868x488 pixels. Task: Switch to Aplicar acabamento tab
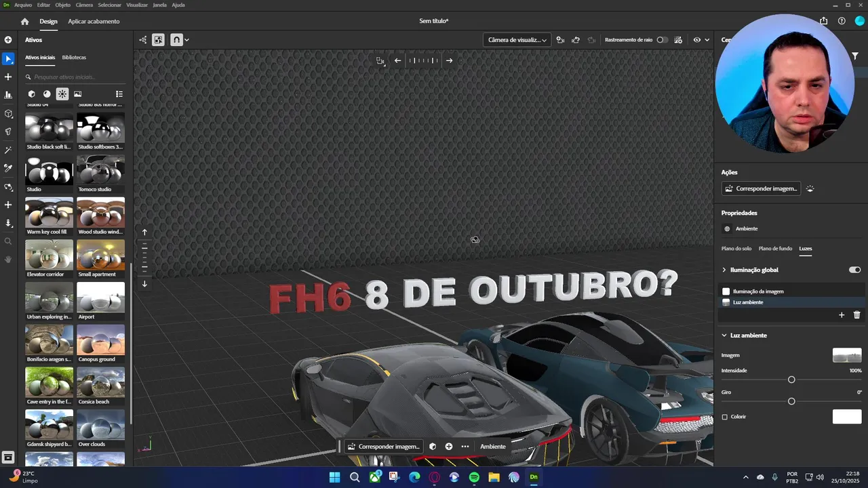pos(94,21)
